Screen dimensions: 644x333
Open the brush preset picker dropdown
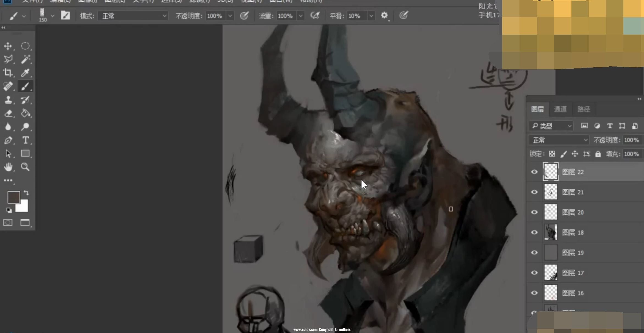pyautogui.click(x=52, y=16)
